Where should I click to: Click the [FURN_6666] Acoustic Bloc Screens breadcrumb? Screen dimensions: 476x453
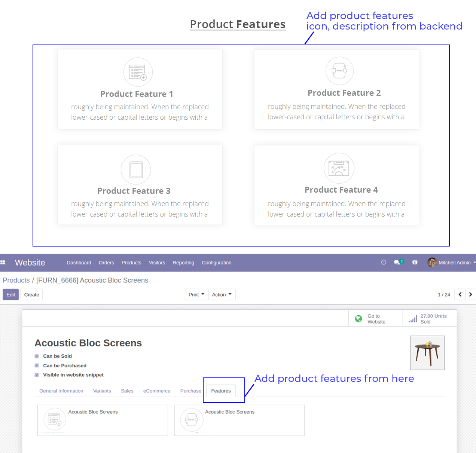click(92, 280)
